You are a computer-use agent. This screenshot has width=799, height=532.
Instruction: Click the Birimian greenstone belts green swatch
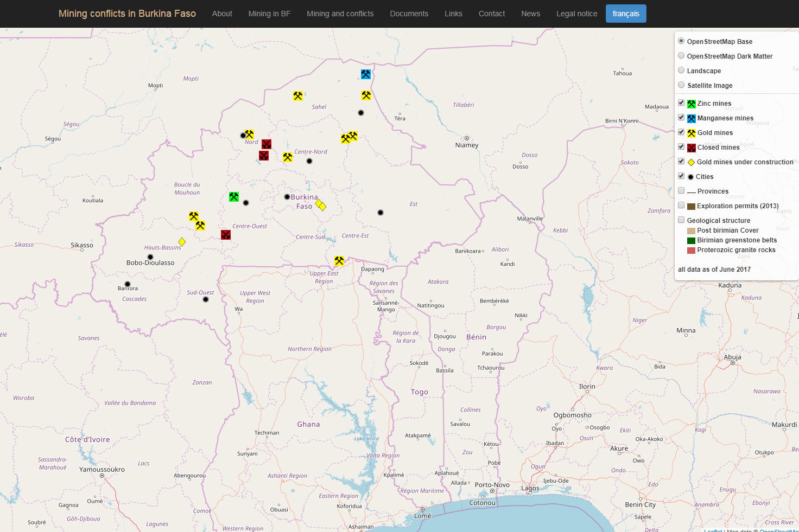691,241
